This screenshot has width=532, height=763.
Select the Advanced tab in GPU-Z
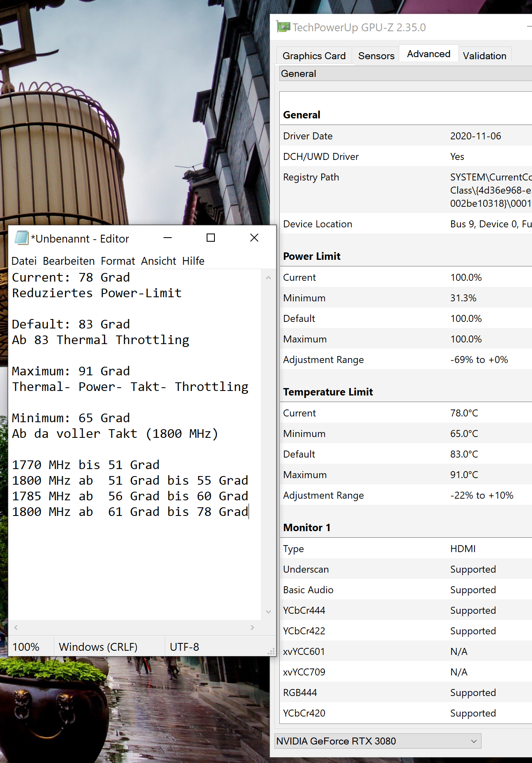428,54
